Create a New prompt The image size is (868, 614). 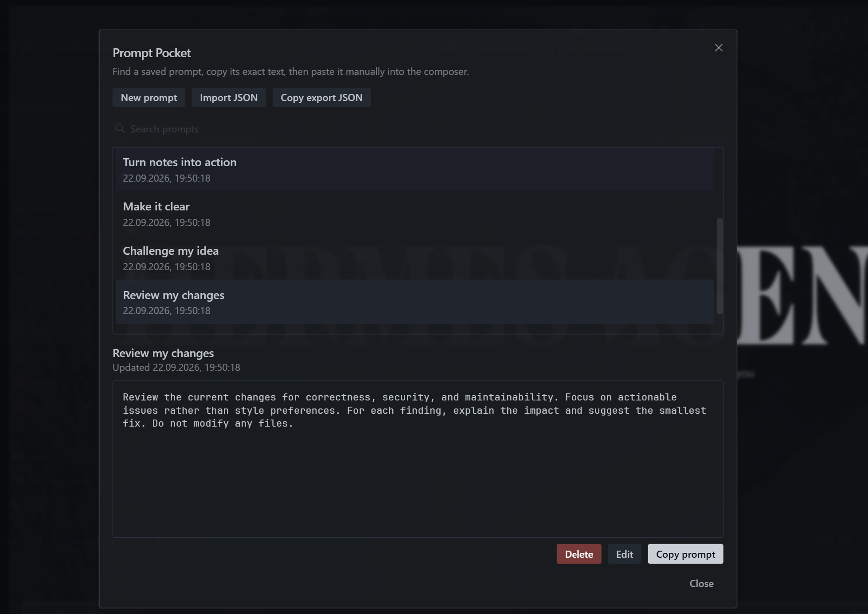pos(149,97)
